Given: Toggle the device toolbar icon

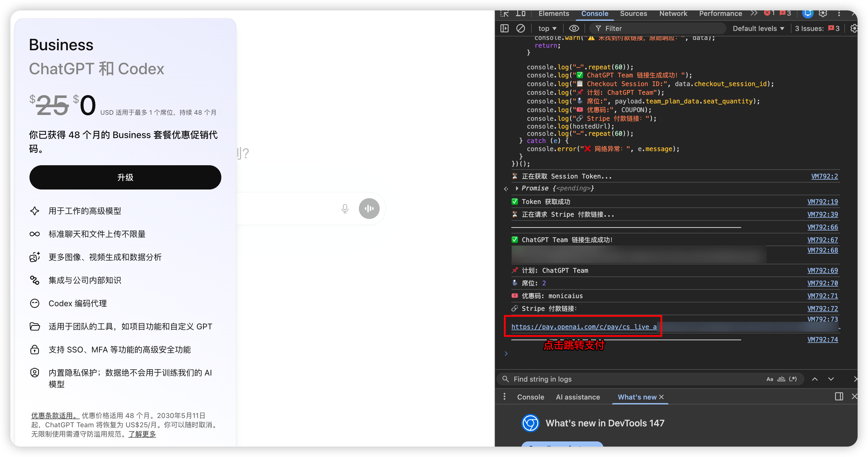Looking at the screenshot, I should [x=521, y=14].
